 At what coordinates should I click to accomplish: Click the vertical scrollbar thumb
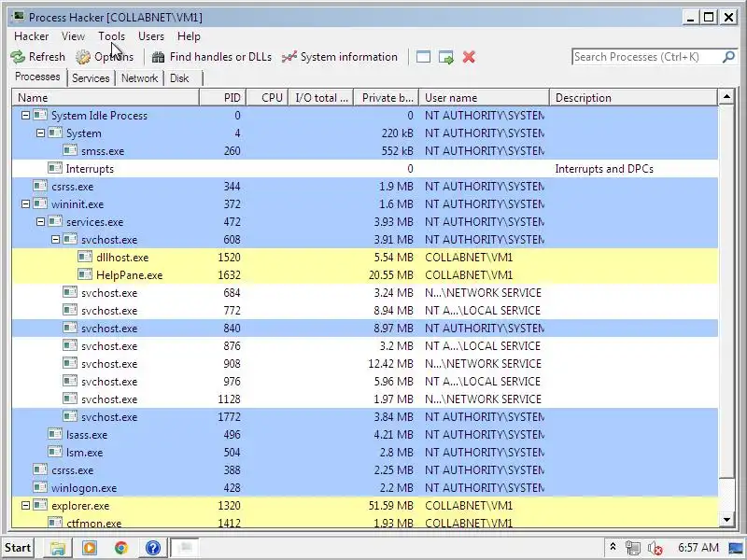(x=726, y=291)
